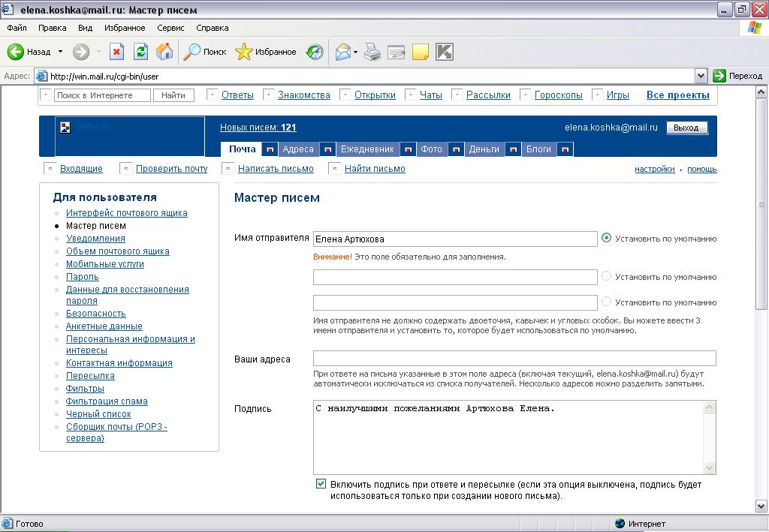Open the Избранное menu in the menu bar
This screenshot has width=769, height=532.
125,28
